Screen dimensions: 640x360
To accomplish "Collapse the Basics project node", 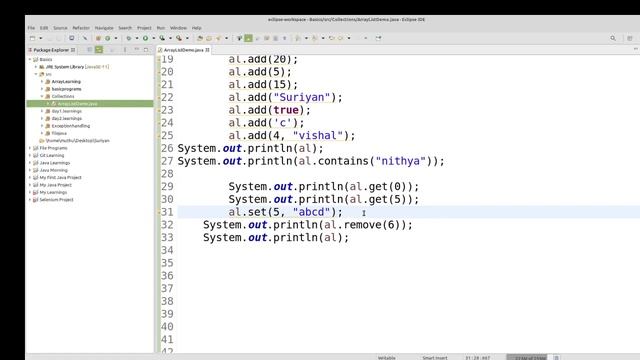I will [30, 60].
